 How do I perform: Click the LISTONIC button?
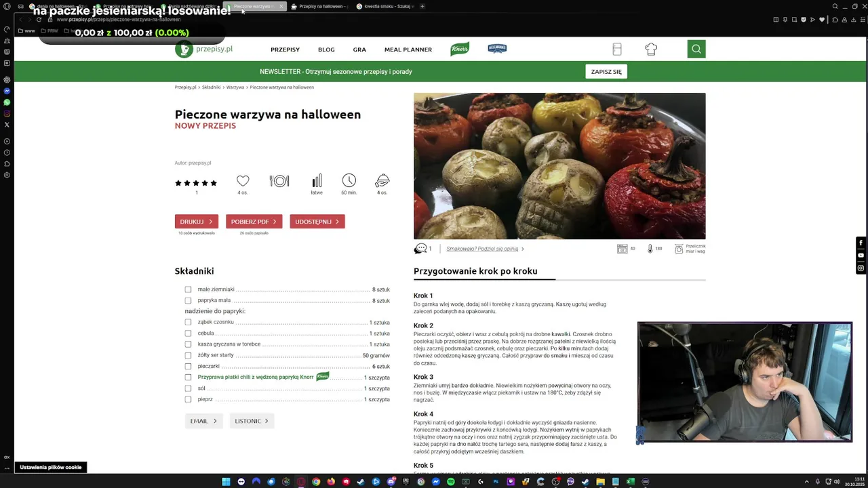(252, 421)
